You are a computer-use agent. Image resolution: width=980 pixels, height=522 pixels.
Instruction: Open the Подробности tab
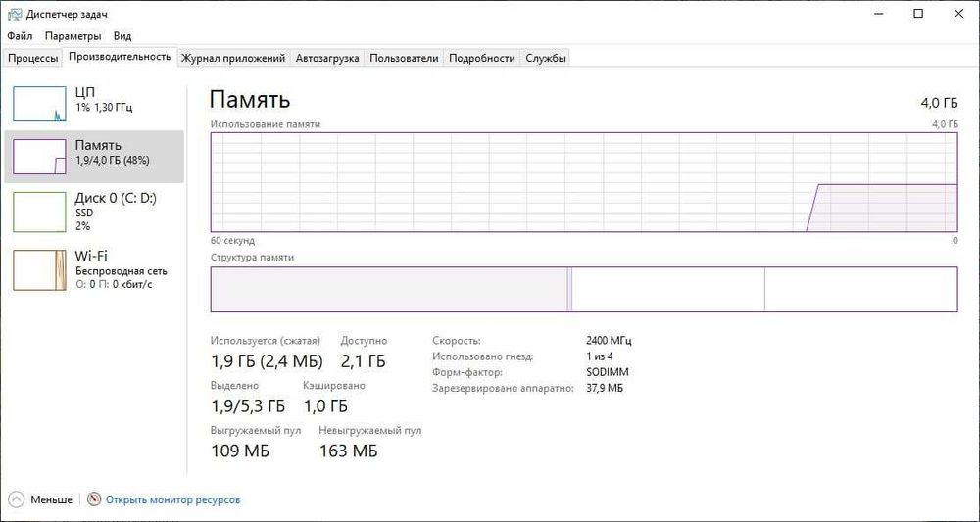[x=482, y=58]
